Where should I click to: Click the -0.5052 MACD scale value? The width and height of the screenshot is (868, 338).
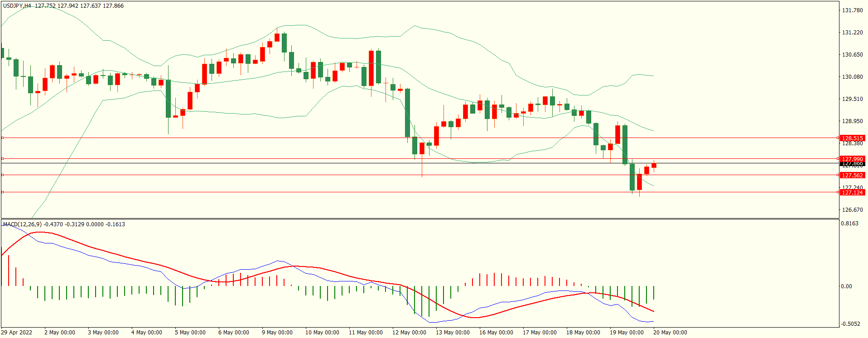click(x=849, y=324)
